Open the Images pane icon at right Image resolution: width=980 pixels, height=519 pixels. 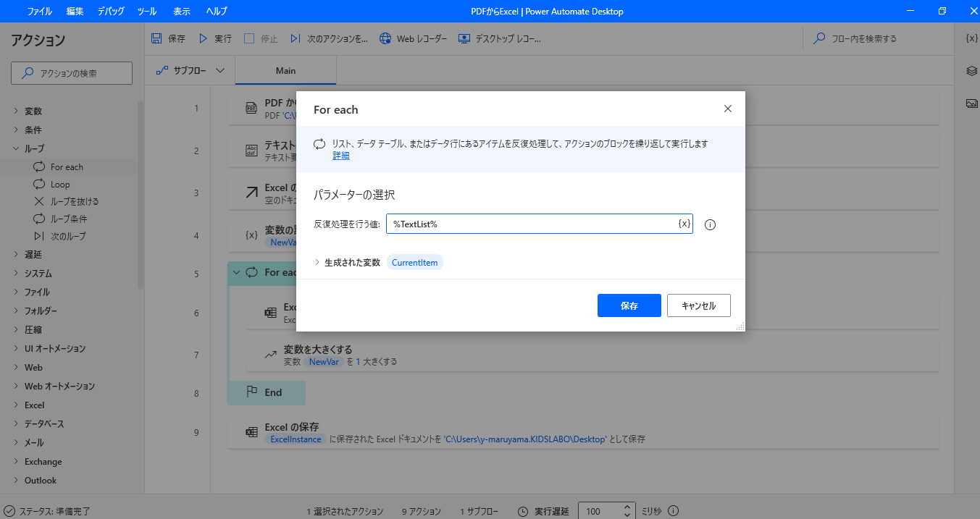[972, 104]
